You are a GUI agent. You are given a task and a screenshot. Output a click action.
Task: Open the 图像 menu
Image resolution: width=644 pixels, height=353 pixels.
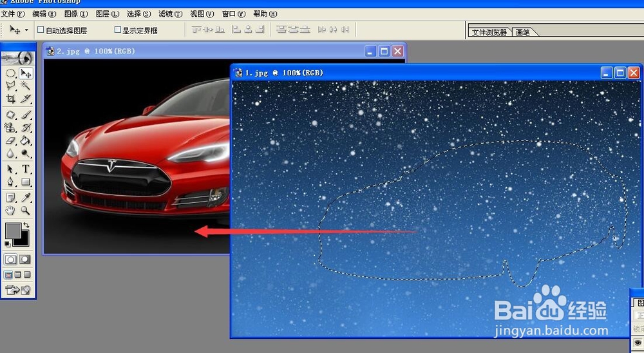click(76, 14)
